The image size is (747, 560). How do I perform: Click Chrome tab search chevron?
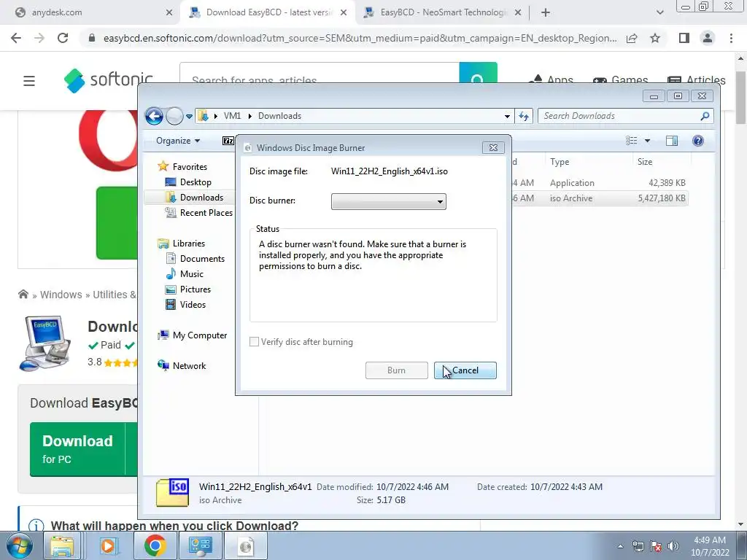coord(659,13)
